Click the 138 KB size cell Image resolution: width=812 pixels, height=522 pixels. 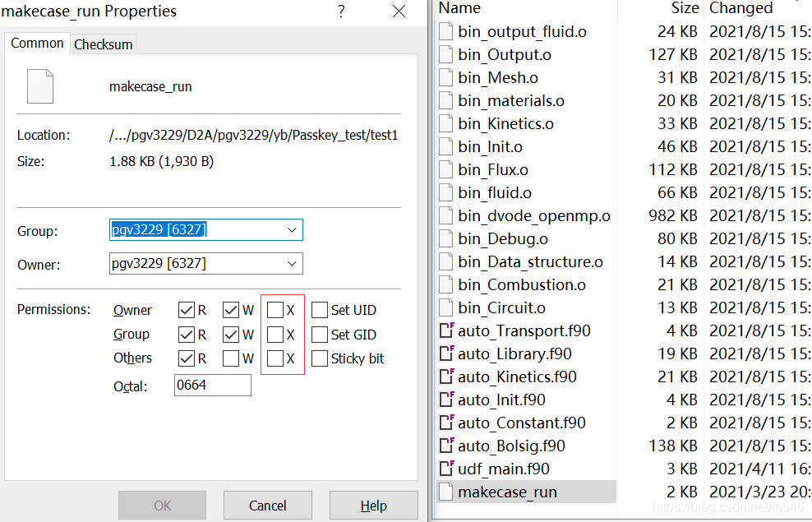(x=673, y=446)
